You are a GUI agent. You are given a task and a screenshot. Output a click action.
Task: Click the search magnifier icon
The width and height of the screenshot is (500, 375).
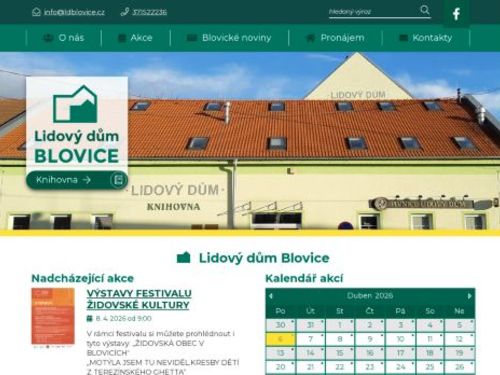pos(425,10)
